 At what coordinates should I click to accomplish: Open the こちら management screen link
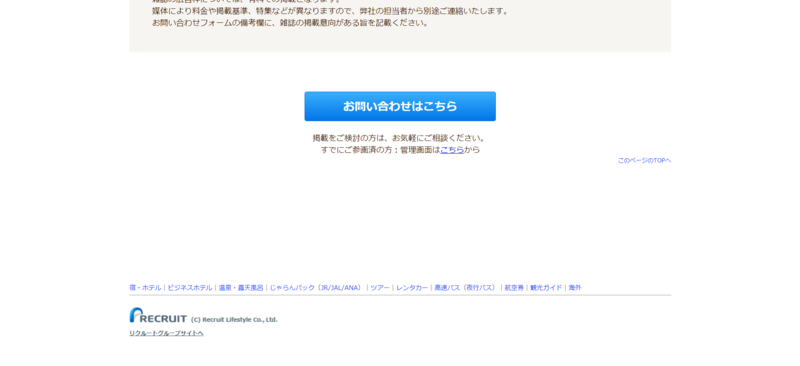452,150
